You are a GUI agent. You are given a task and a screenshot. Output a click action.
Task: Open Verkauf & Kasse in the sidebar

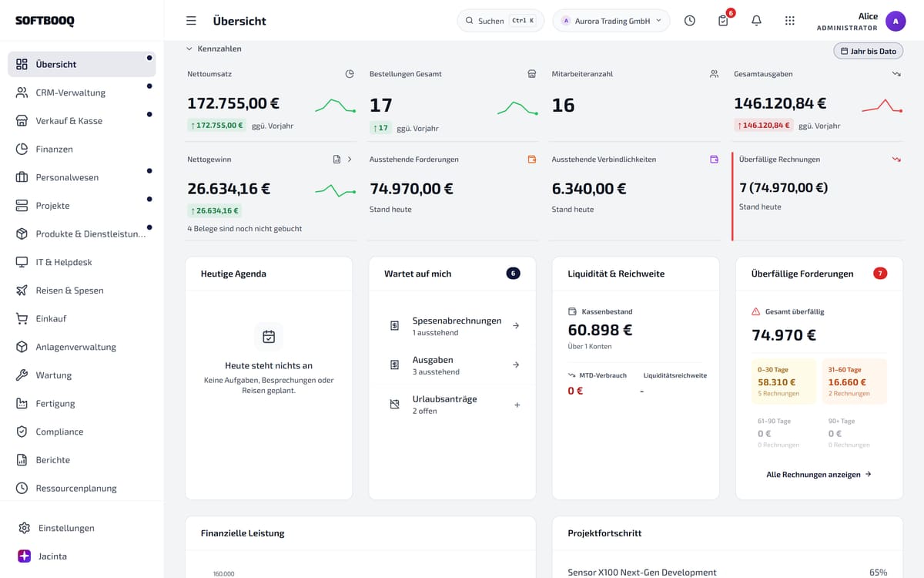tap(82, 121)
